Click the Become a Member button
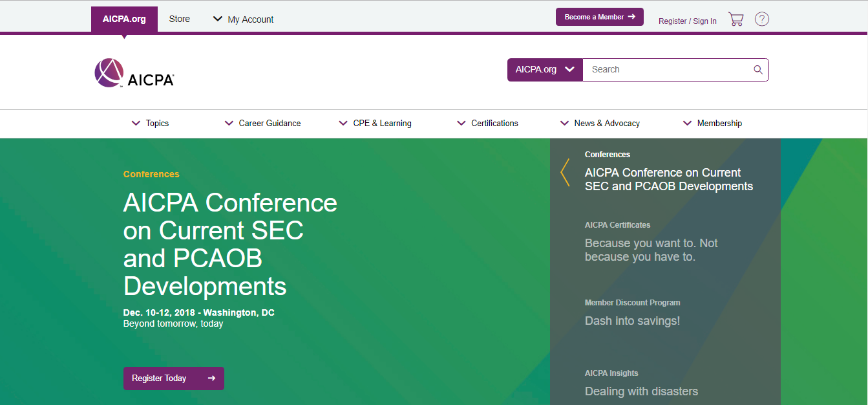 [599, 17]
